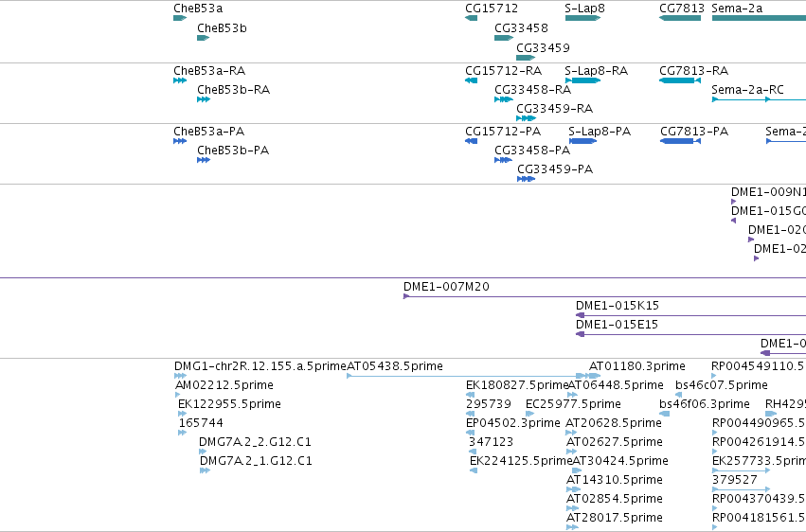Click the DMG1-chr2R.12.155.a.5prime EST label
This screenshot has width=806, height=532.
[x=260, y=366]
